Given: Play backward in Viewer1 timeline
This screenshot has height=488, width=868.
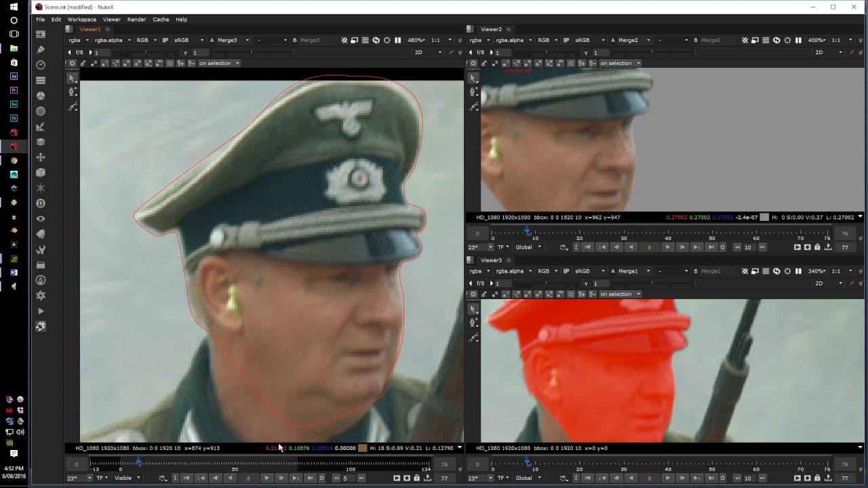Looking at the screenshot, I should click(230, 478).
